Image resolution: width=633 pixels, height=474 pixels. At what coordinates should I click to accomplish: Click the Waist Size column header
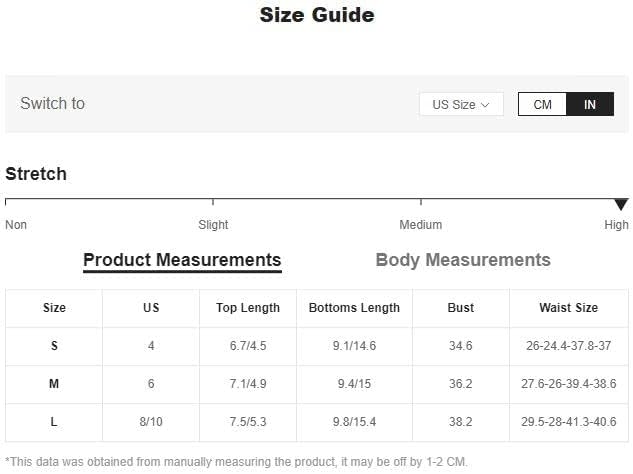[x=568, y=308]
